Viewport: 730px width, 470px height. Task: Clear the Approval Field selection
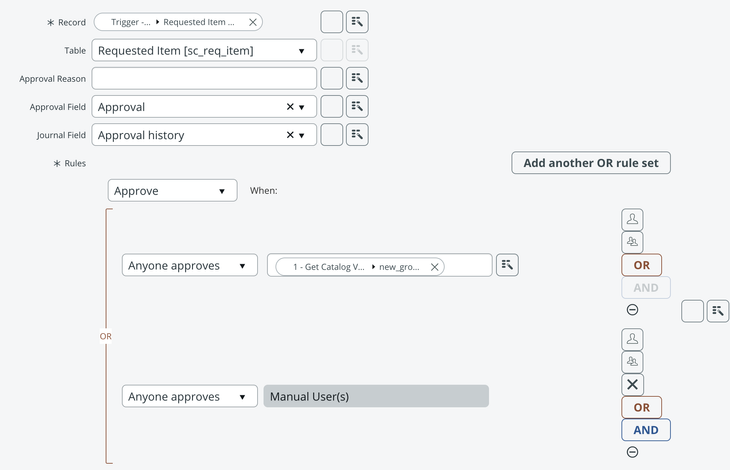tap(290, 106)
